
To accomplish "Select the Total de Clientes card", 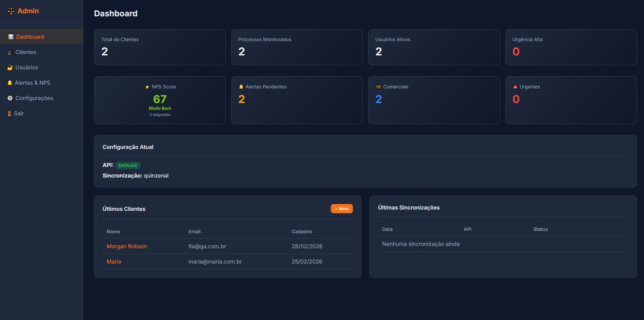I will pyautogui.click(x=160, y=47).
